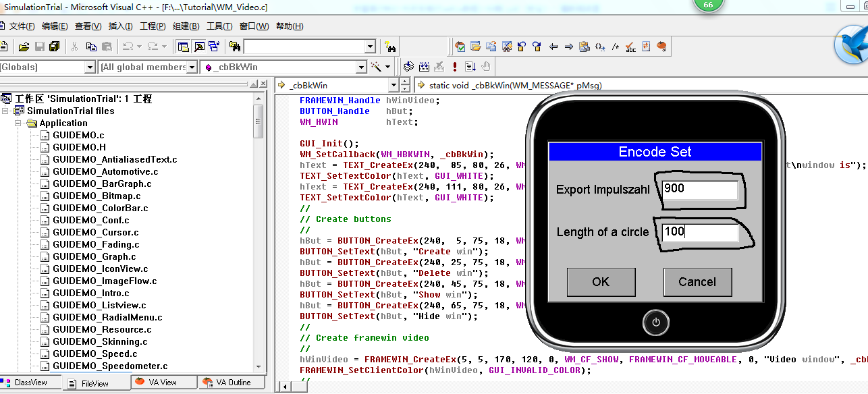This screenshot has width=868, height=394.
Task: Click Cancel in Encode Set dialog
Action: point(697,282)
